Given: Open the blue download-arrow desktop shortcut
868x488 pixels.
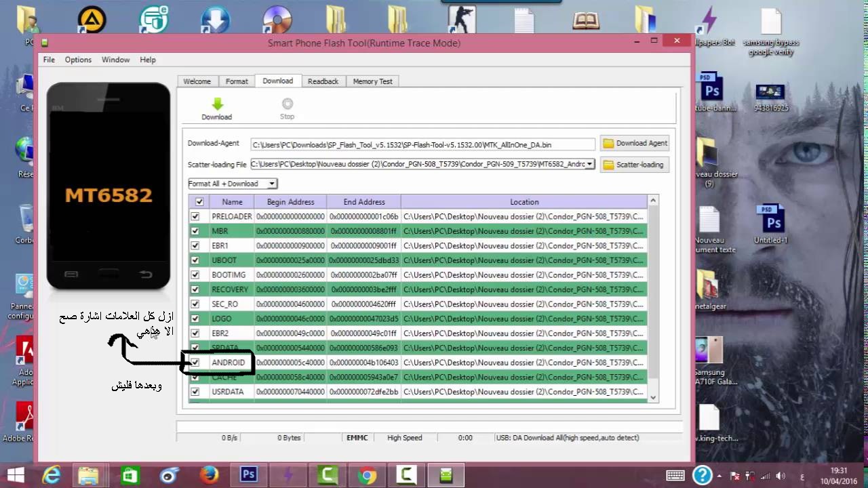Looking at the screenshot, I should 215,19.
